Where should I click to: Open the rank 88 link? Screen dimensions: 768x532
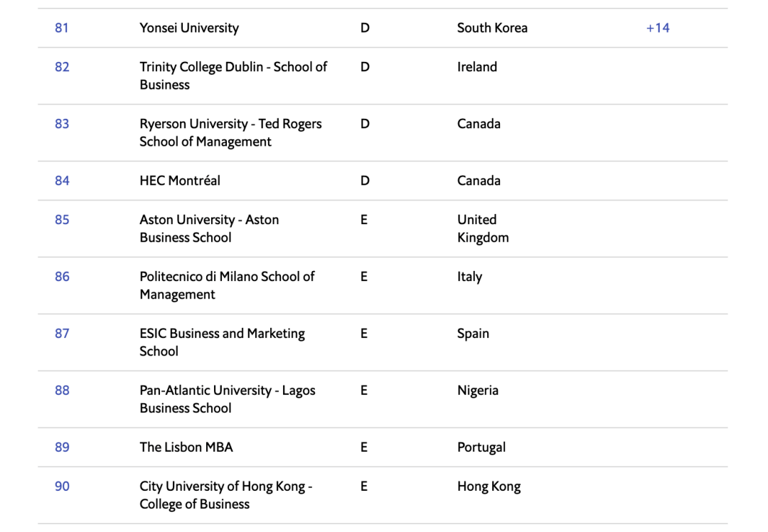click(62, 390)
